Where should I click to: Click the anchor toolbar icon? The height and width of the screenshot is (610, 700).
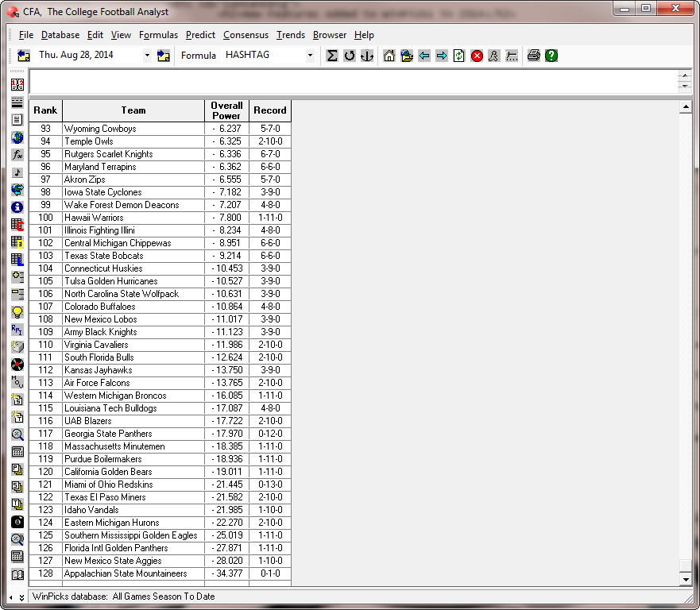tap(366, 56)
